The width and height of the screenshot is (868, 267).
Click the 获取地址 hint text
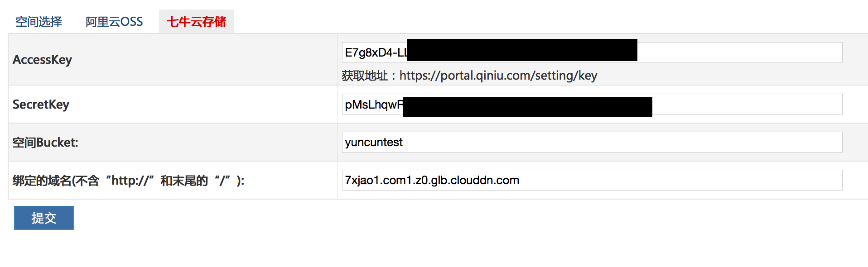[x=365, y=76]
